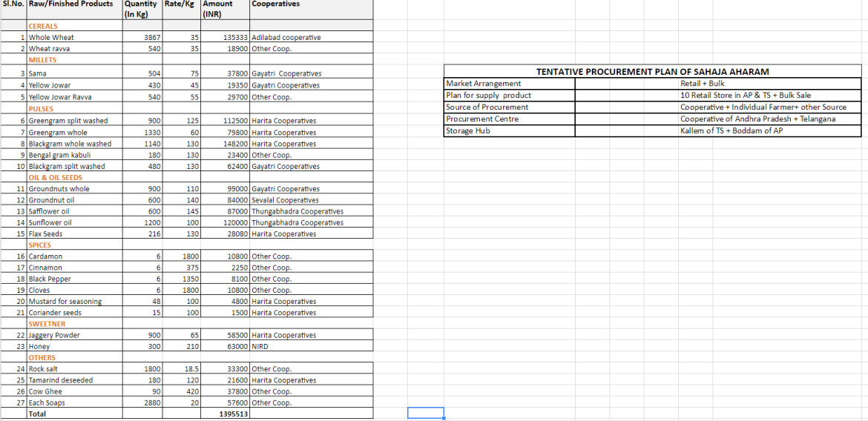Select the MILLETS category heading cell

point(74,60)
